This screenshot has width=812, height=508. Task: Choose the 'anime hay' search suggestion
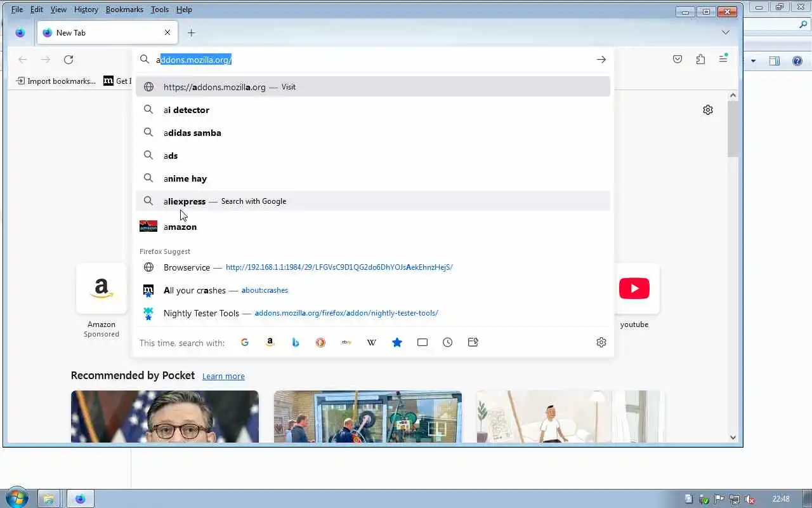(x=373, y=178)
